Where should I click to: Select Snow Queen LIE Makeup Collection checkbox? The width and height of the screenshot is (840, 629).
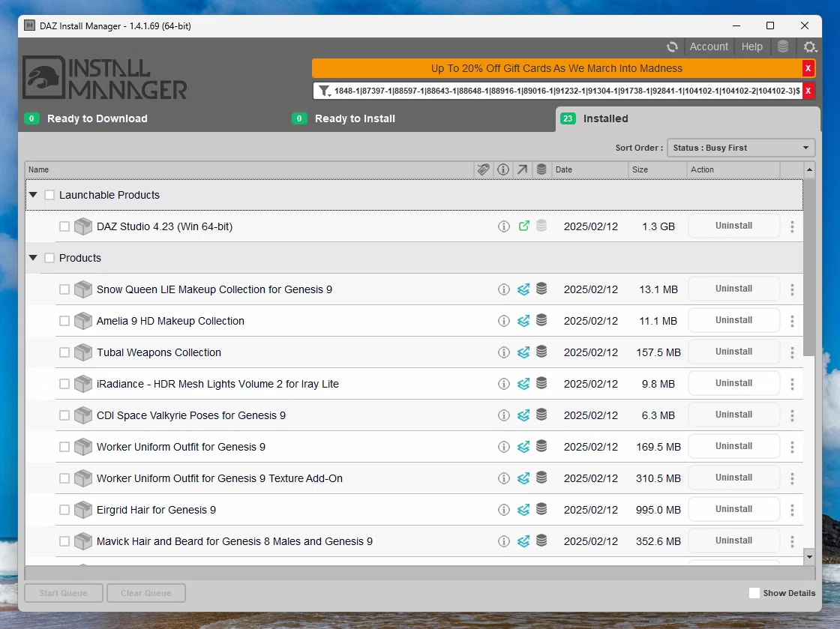(x=64, y=289)
